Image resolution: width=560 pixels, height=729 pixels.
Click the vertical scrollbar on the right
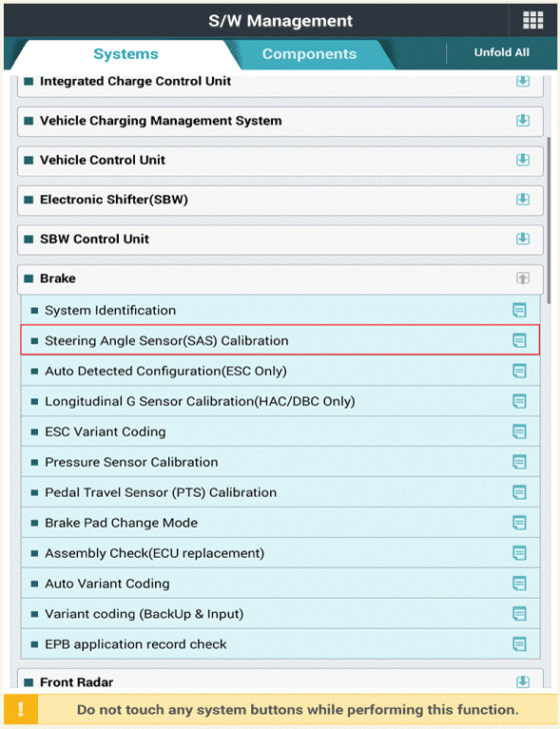pyautogui.click(x=550, y=221)
